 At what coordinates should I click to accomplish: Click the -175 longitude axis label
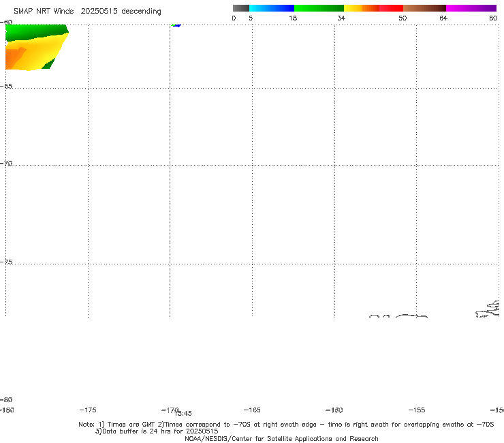point(88,410)
